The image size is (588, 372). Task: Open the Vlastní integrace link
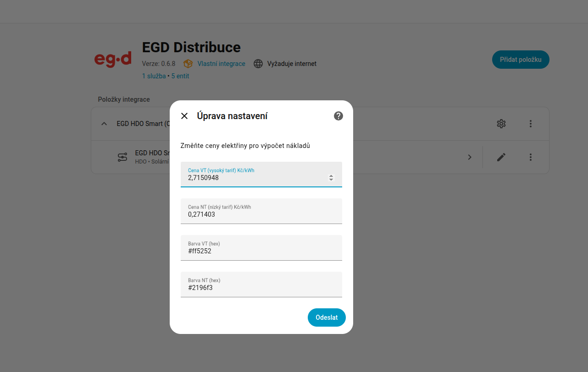pyautogui.click(x=221, y=64)
